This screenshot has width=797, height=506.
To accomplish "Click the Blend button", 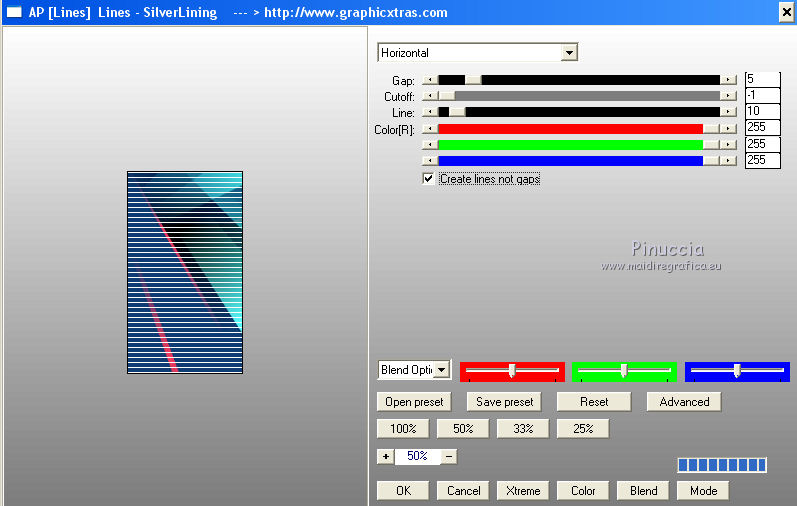I will pos(643,491).
